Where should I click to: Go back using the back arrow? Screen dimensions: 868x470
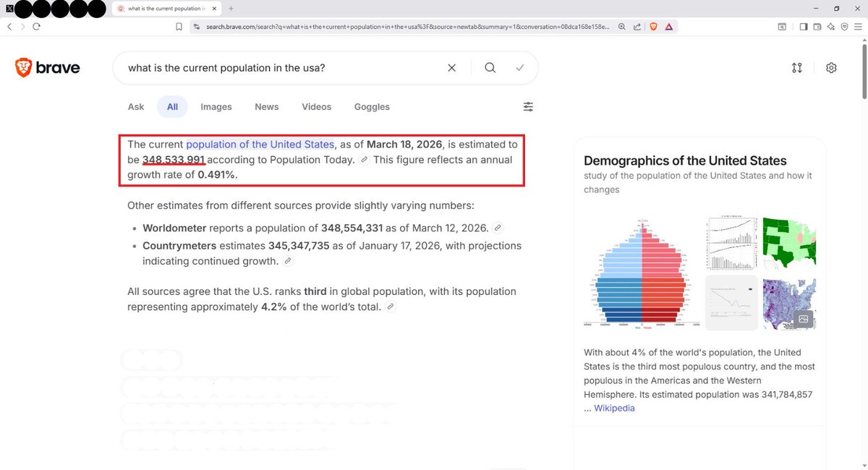9,26
